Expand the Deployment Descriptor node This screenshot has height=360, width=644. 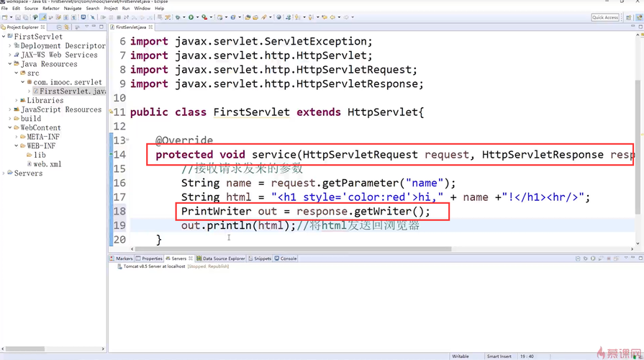pos(10,46)
